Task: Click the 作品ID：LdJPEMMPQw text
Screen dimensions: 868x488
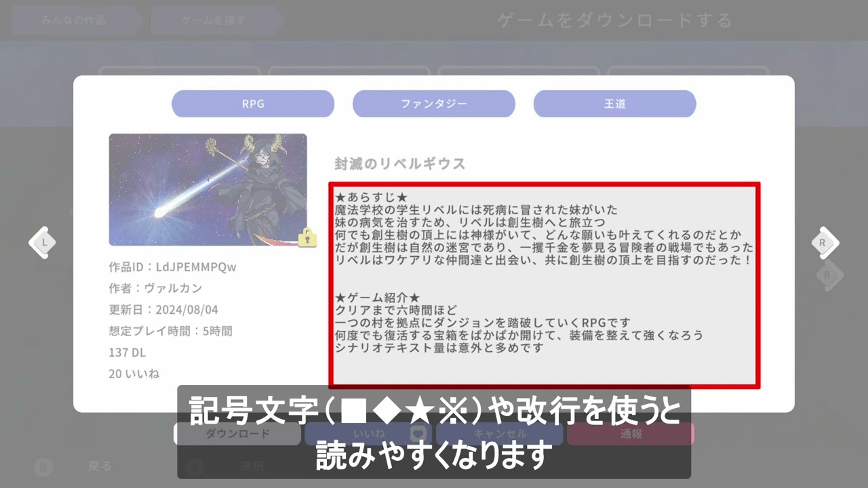Action: (172, 267)
